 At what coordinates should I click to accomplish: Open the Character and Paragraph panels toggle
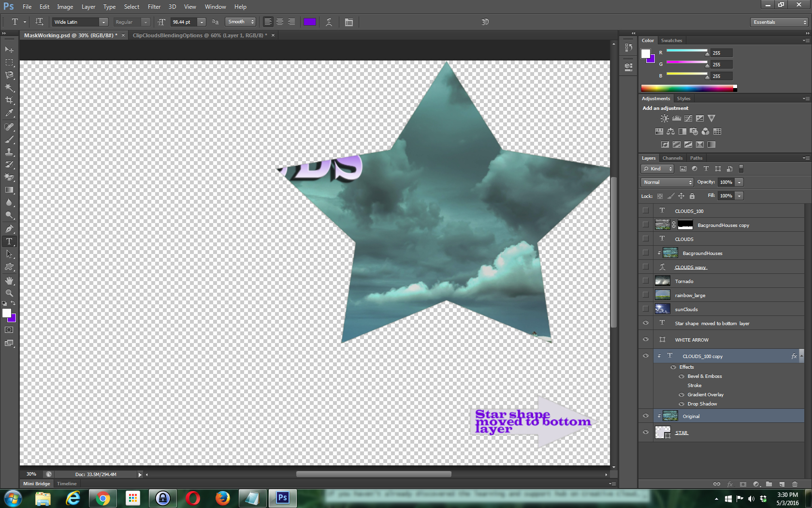pos(349,22)
